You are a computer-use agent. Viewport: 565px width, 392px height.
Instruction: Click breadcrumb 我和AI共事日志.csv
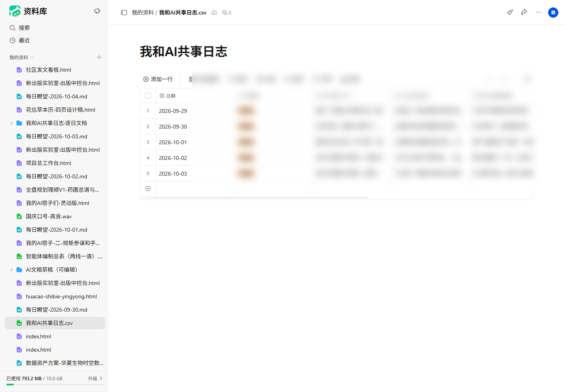(x=183, y=13)
